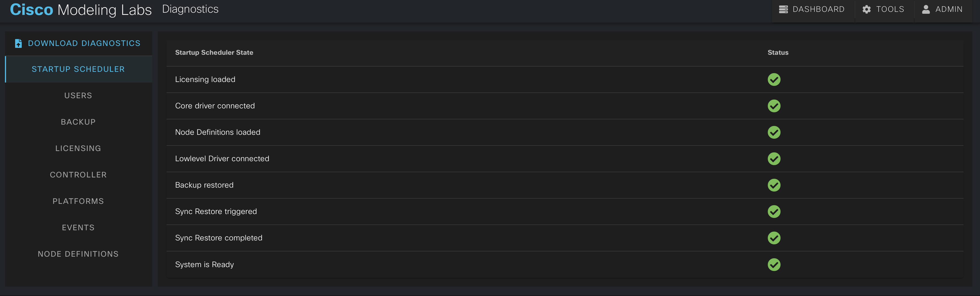980x296 pixels.
Task: Click the Node Definitions loaded status checkmark
Action: point(774,132)
